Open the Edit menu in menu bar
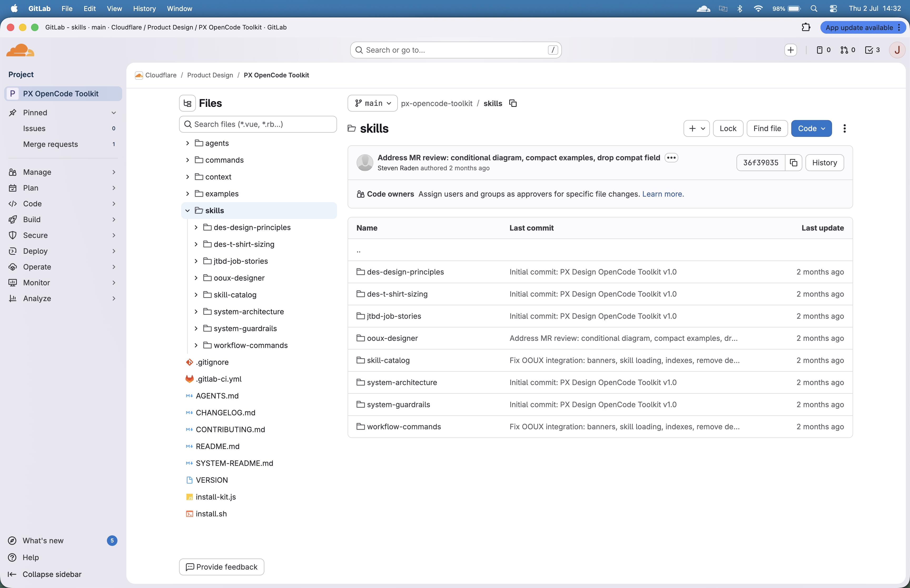This screenshot has width=910, height=588. [90, 8]
